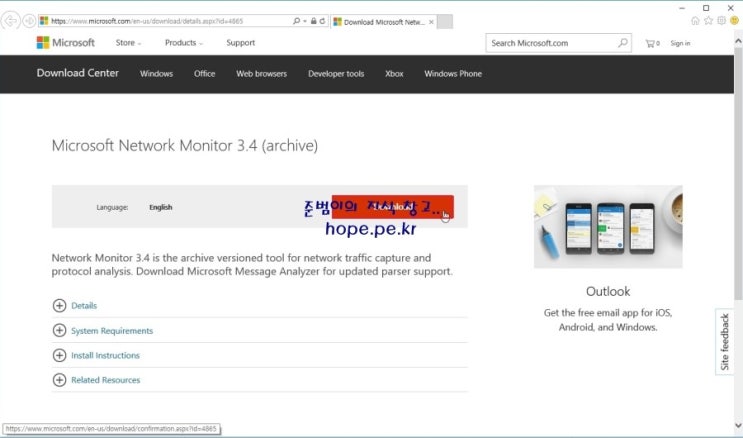Viewport: 743px width, 438px height.
Task: Open the Store dropdown menu
Action: [128, 43]
